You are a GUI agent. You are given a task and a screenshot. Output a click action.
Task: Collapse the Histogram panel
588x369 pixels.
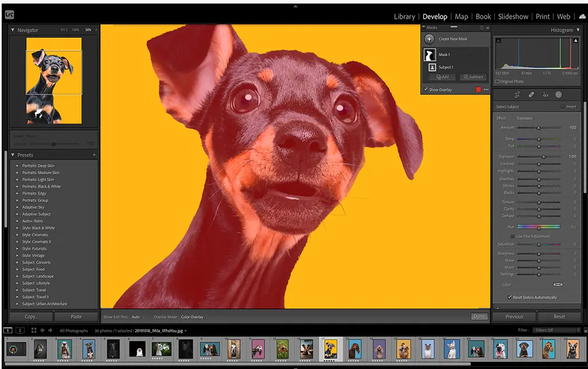[x=578, y=30]
